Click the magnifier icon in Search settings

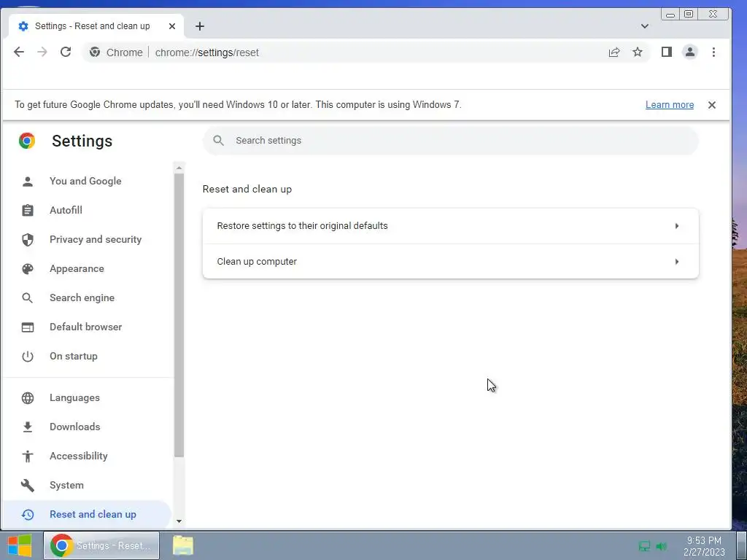218,141
